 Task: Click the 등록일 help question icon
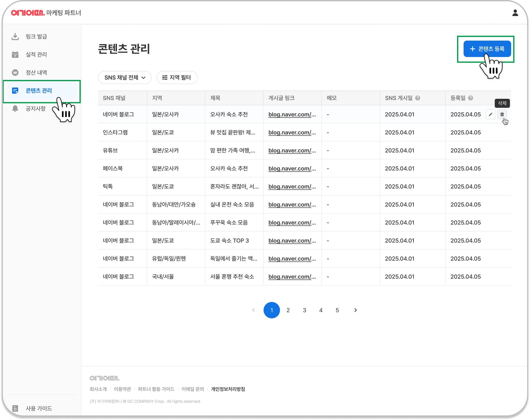(470, 98)
